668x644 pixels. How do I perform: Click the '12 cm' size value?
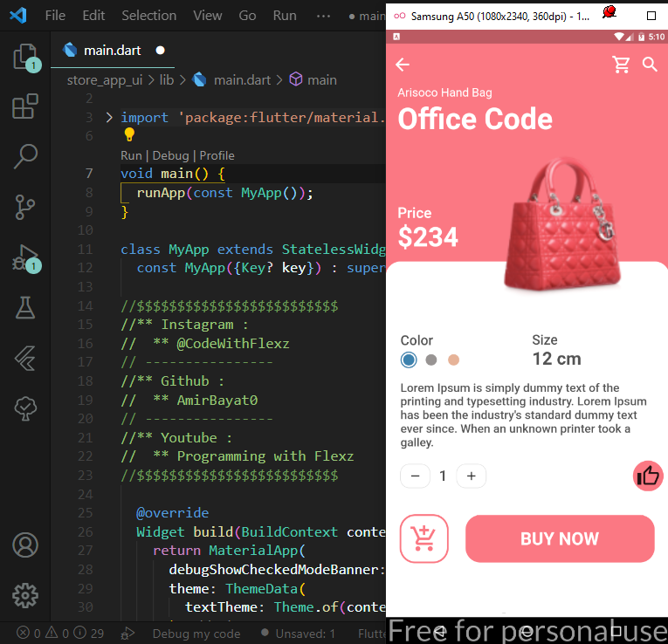click(556, 359)
